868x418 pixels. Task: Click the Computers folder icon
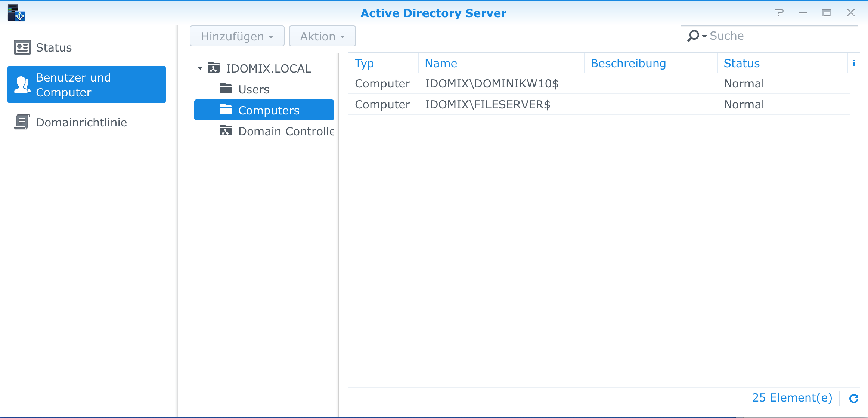(x=226, y=110)
